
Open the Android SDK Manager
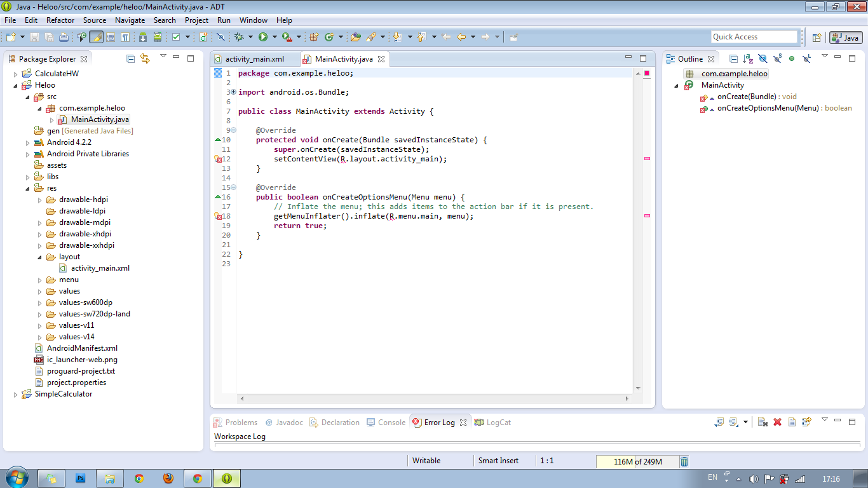pos(142,37)
